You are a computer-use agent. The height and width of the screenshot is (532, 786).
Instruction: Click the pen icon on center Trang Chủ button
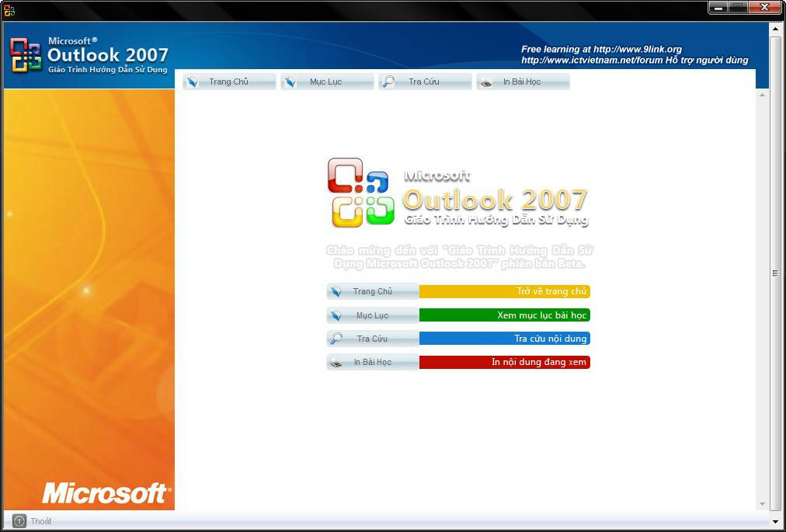pyautogui.click(x=336, y=291)
